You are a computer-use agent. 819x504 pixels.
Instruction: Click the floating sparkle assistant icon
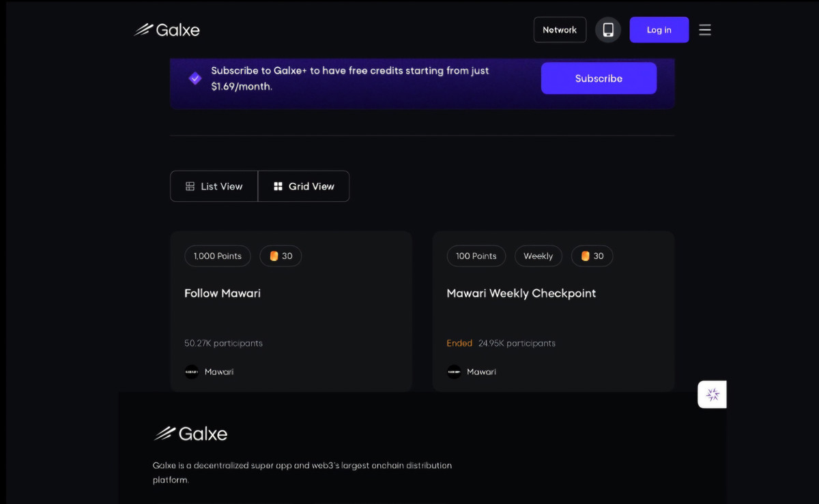(713, 394)
